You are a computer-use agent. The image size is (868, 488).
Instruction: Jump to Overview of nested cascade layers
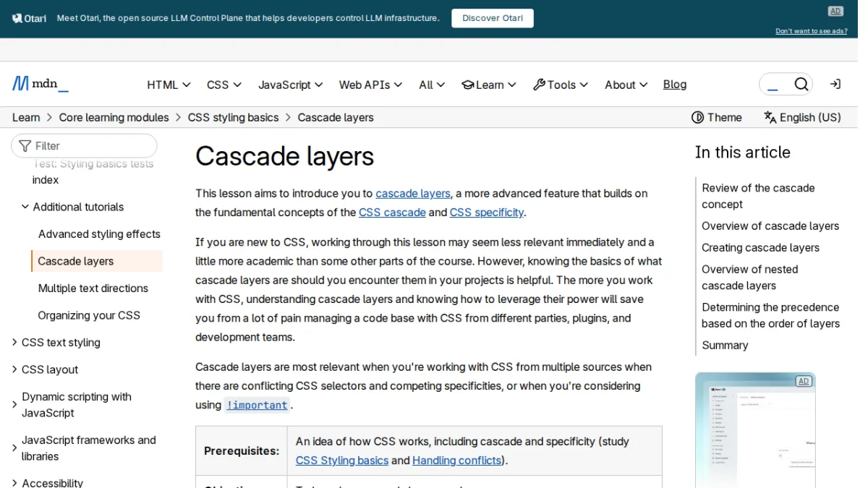point(750,278)
